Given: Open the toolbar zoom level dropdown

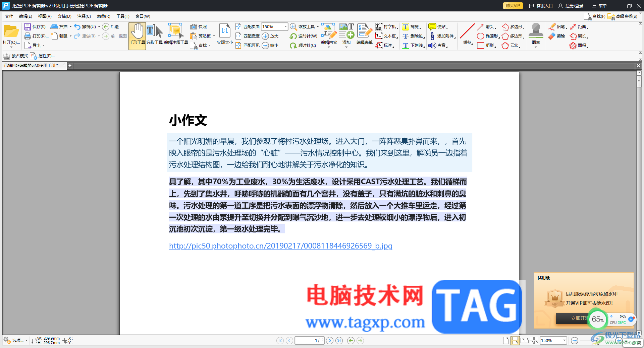Looking at the screenshot, I should click(x=285, y=26).
